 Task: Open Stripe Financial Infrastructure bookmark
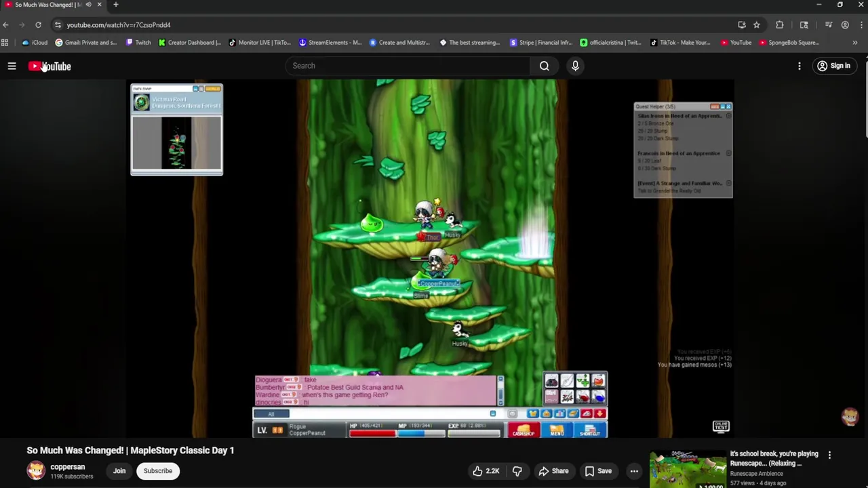point(541,43)
